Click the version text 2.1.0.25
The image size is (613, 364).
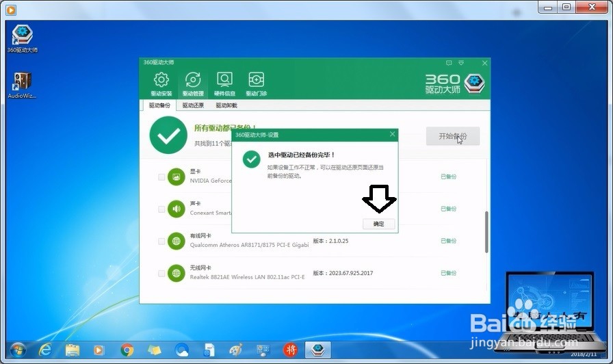click(x=339, y=241)
